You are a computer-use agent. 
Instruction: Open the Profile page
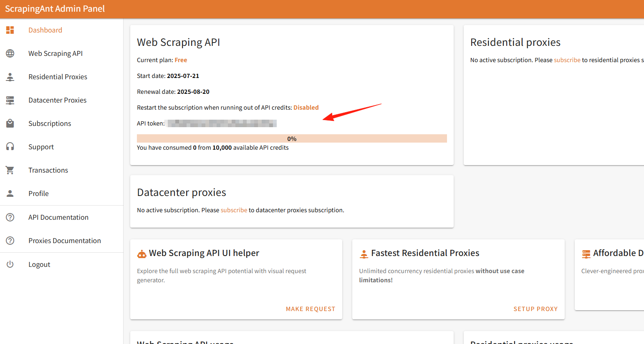click(x=62, y=193)
